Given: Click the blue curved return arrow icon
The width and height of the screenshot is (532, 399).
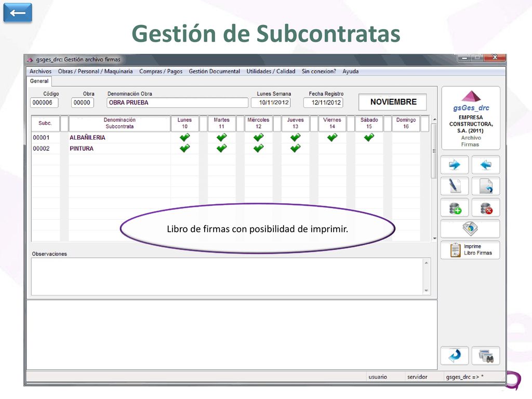Looking at the screenshot, I should tap(454, 355).
